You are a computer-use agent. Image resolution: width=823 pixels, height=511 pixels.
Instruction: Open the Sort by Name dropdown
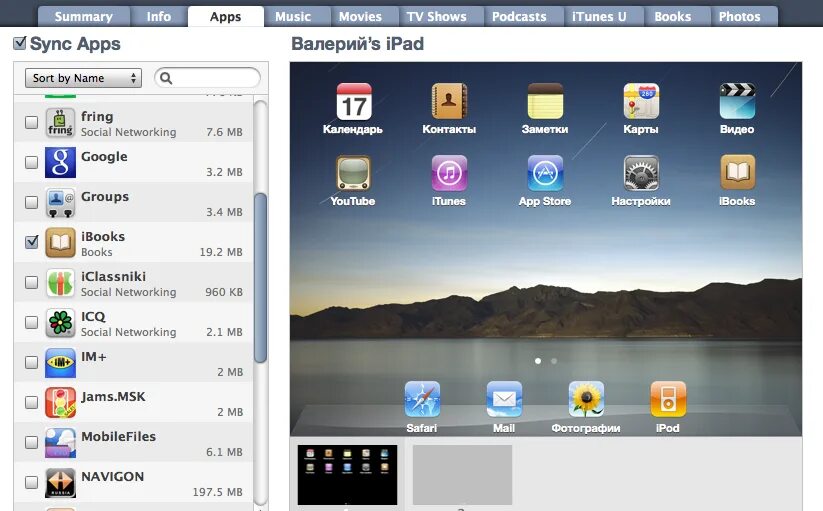(83, 78)
